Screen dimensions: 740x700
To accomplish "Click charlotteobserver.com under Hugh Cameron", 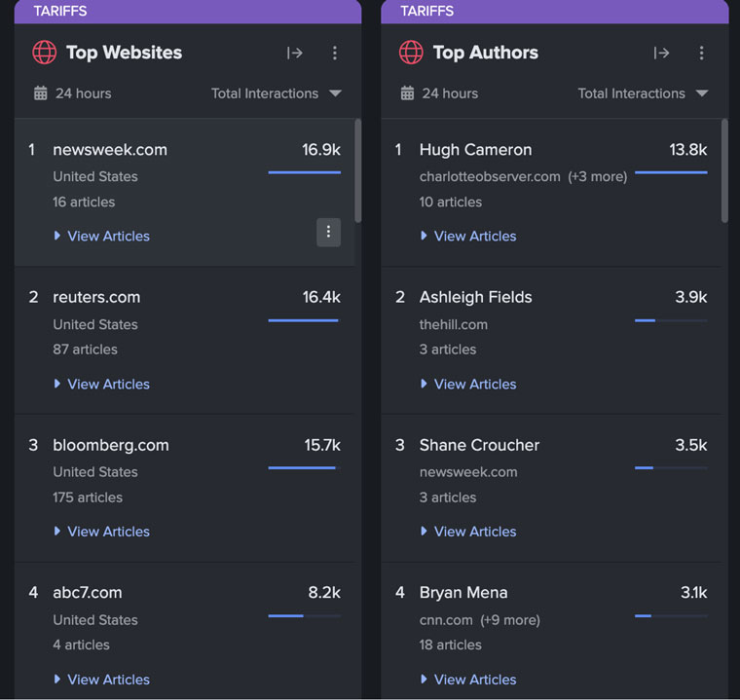I will 490,176.
